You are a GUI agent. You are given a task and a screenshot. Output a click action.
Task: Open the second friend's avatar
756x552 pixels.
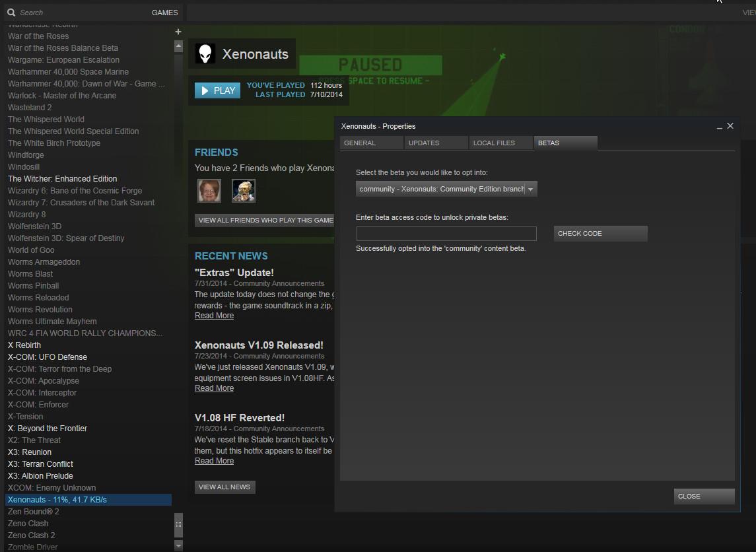(x=244, y=190)
